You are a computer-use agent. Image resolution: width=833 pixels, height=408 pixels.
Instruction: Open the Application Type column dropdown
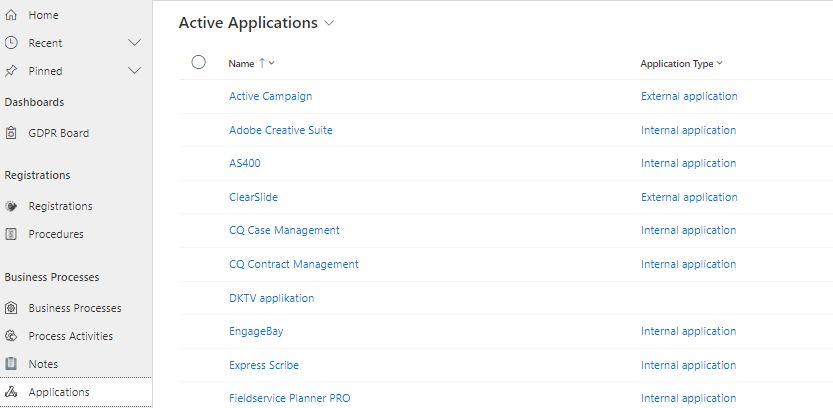coord(719,63)
